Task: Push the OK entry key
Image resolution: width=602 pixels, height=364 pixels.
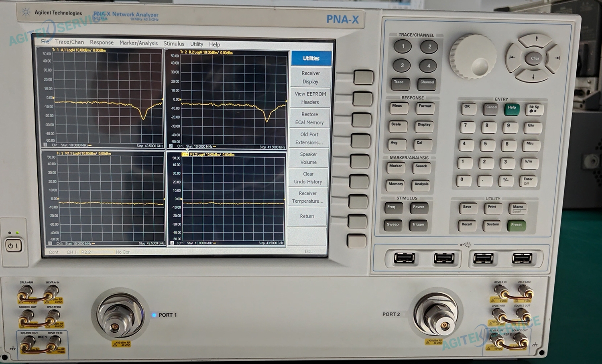Action: click(x=469, y=108)
